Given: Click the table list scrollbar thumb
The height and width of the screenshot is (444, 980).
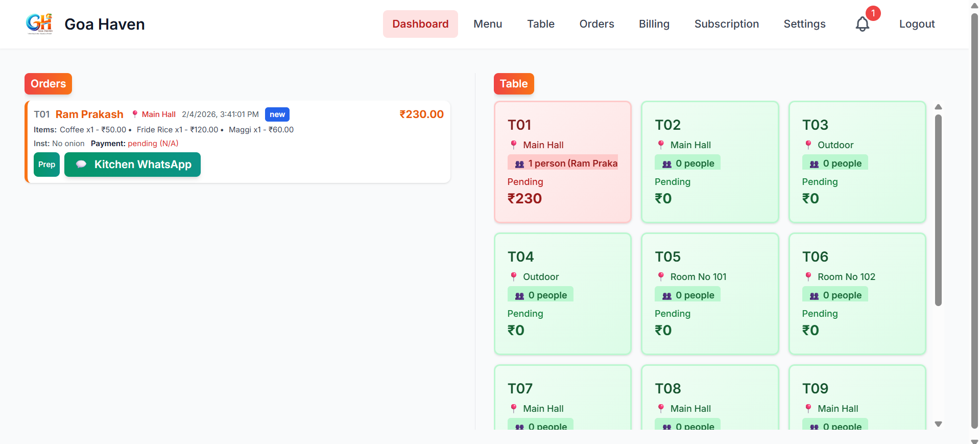Looking at the screenshot, I should [x=938, y=210].
